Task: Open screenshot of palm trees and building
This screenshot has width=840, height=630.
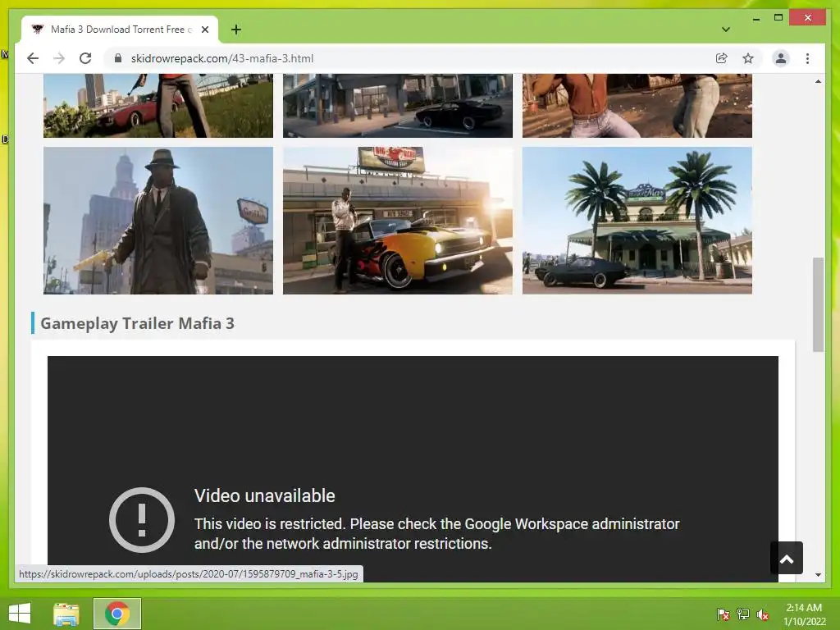Action: pos(637,221)
